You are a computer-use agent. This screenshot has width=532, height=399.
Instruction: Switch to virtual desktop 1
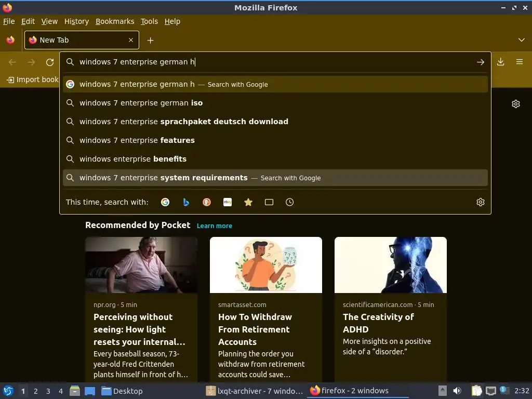point(23,391)
